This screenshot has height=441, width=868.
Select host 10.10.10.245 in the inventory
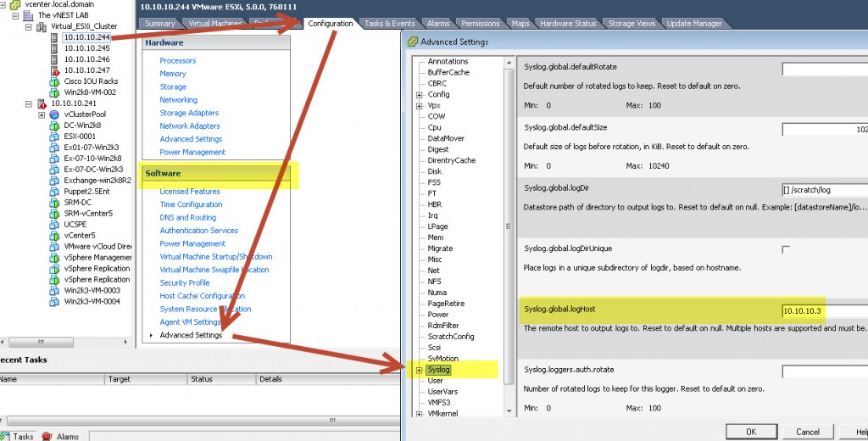(x=86, y=48)
